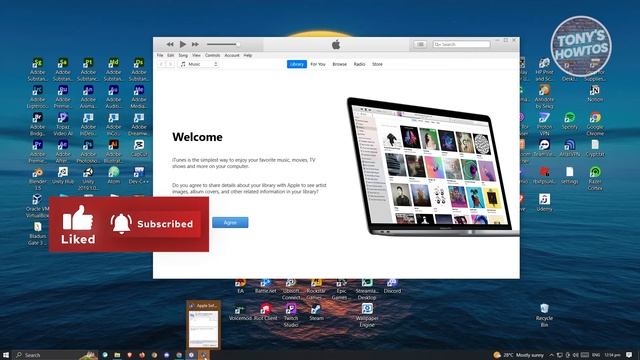
Task: Click the Agree button
Action: [x=230, y=222]
